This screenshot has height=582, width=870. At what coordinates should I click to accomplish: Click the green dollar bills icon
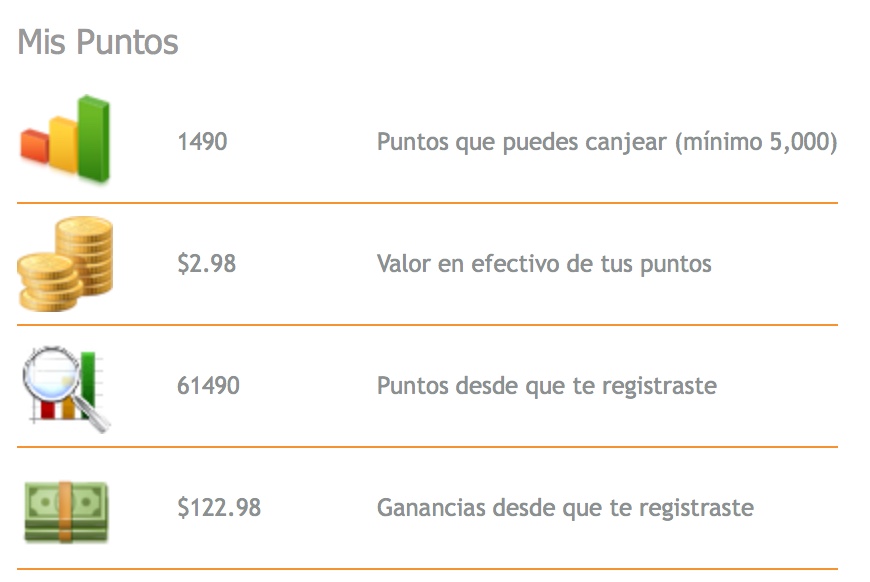pyautogui.click(x=66, y=511)
